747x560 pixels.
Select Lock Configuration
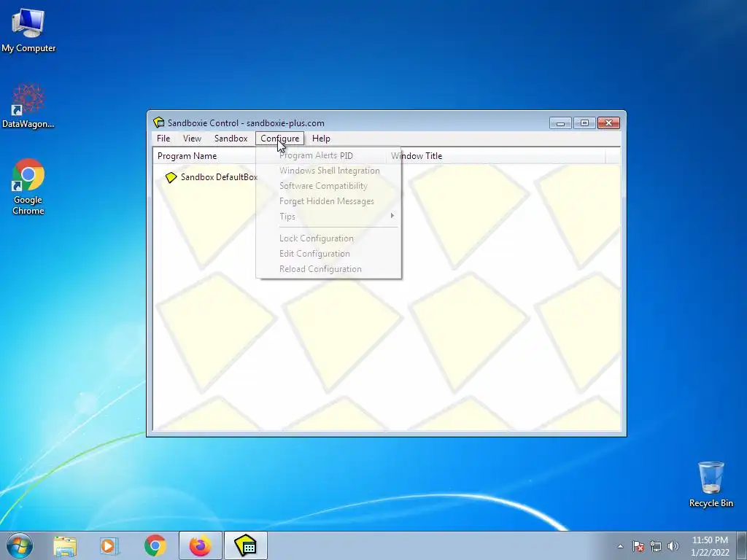pyautogui.click(x=329, y=238)
